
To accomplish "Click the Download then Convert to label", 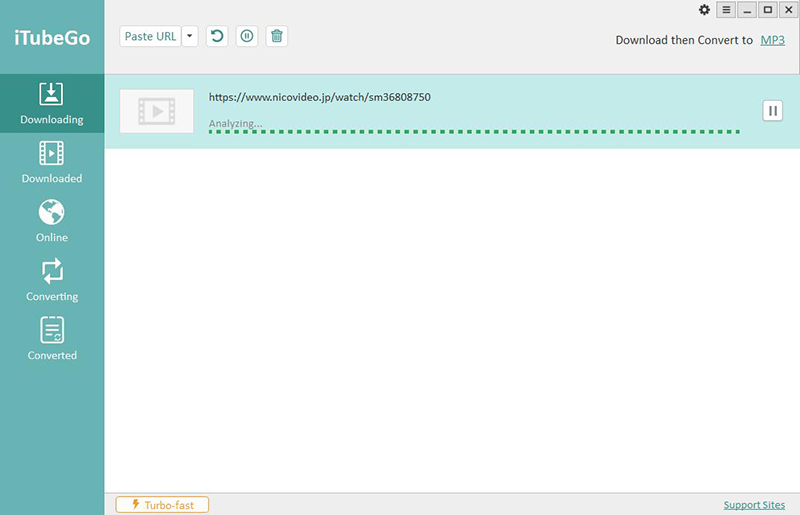I will [x=684, y=40].
